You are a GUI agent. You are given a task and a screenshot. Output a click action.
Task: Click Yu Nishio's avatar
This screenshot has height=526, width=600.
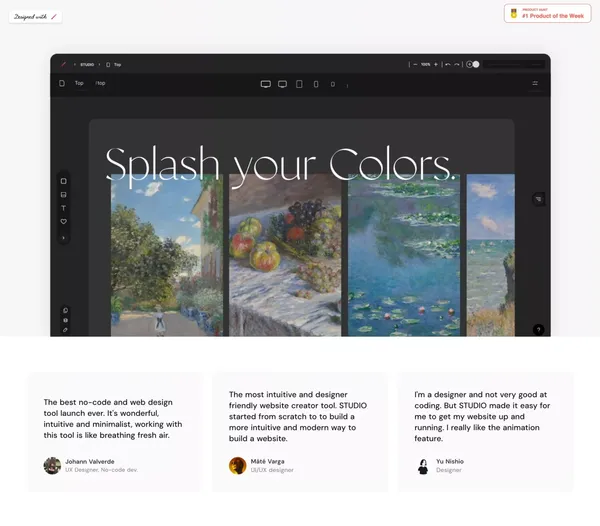pos(423,466)
